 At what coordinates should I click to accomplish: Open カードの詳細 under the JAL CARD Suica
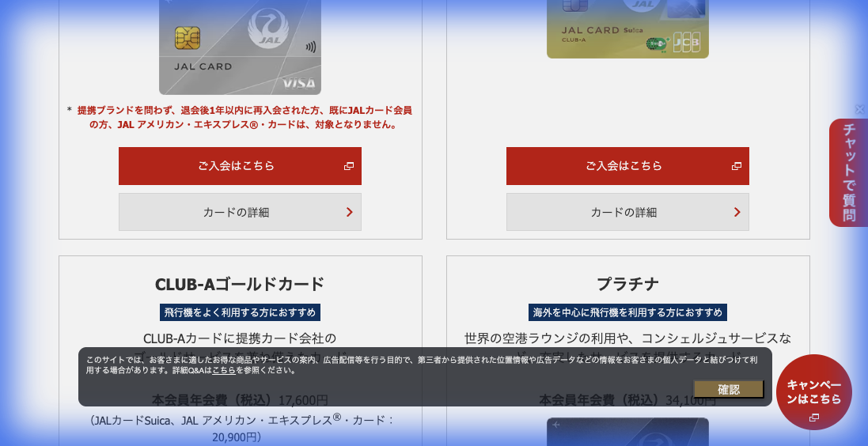(627, 212)
